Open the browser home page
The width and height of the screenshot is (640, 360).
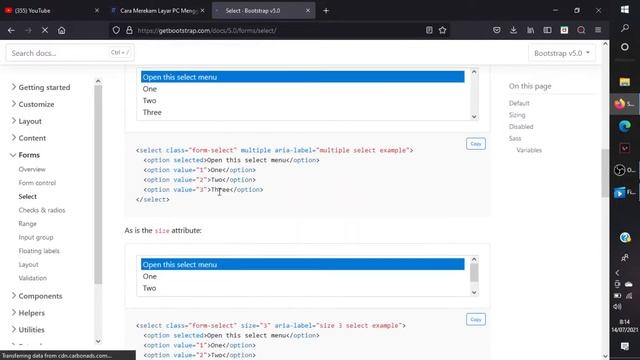(x=61, y=30)
